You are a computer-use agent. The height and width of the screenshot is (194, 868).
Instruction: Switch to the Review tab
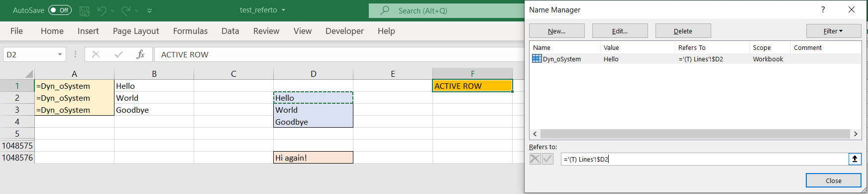click(266, 31)
